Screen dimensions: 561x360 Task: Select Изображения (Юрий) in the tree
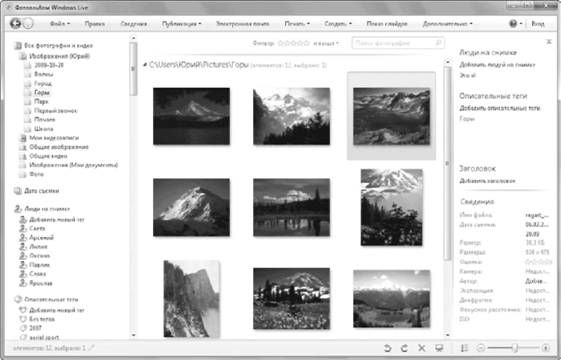tap(59, 56)
